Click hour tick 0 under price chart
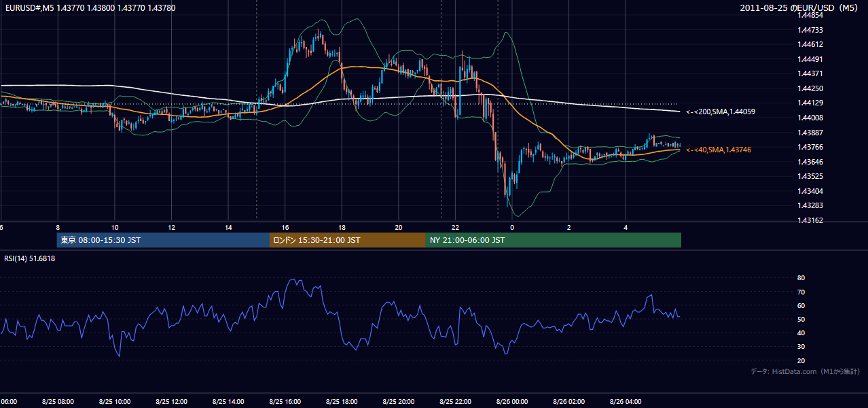 (512, 227)
